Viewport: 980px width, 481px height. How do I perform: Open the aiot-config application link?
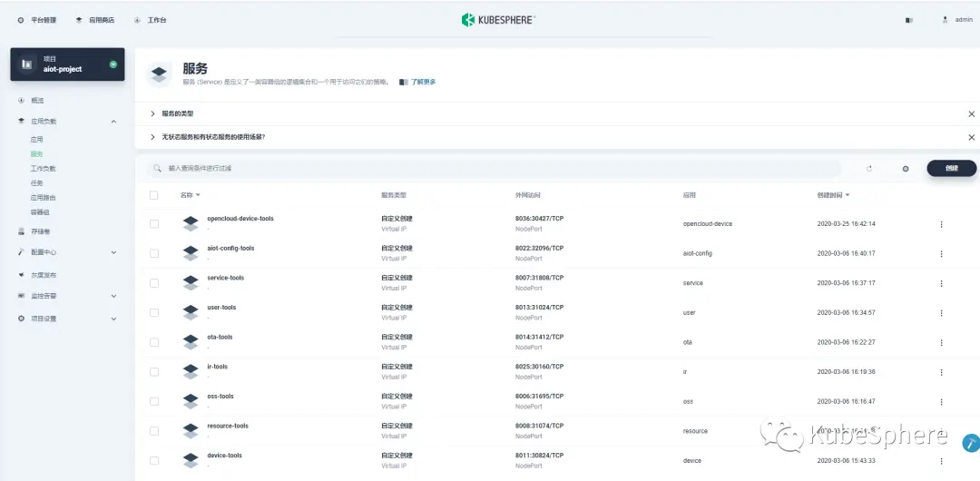(698, 253)
